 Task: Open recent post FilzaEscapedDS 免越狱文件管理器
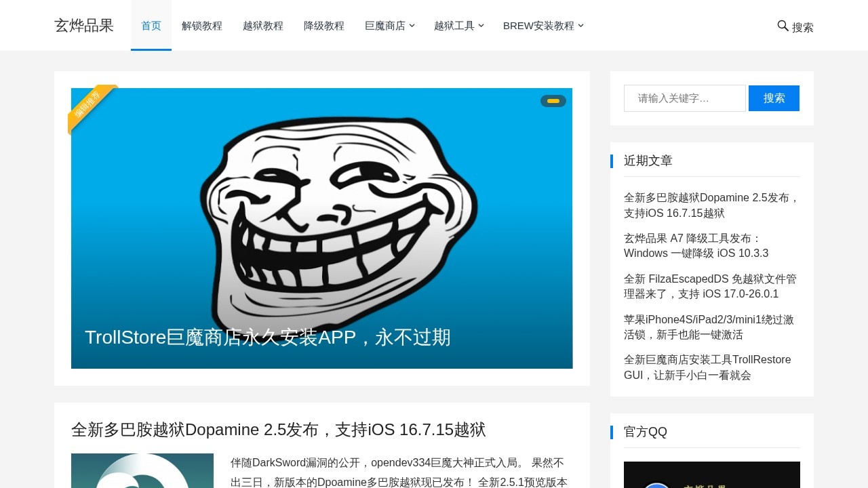coord(711,287)
